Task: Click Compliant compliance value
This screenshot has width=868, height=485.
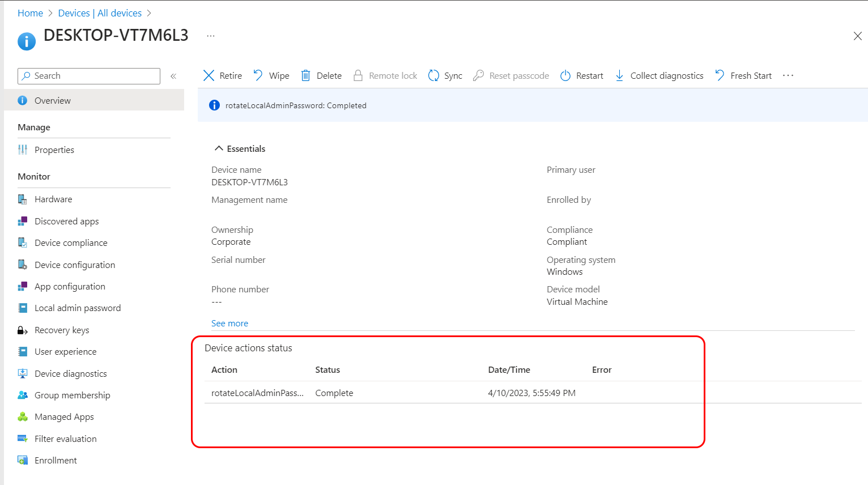Action: tap(567, 241)
